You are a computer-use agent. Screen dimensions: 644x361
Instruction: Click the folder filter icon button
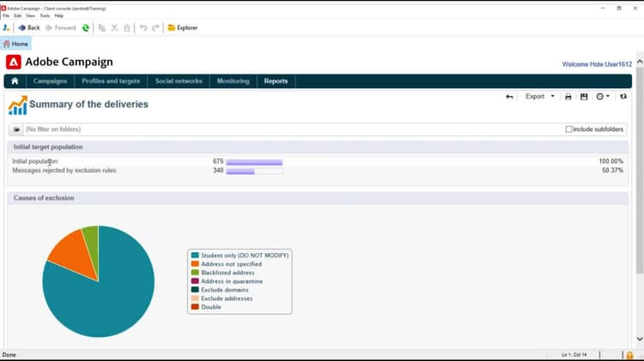(16, 129)
